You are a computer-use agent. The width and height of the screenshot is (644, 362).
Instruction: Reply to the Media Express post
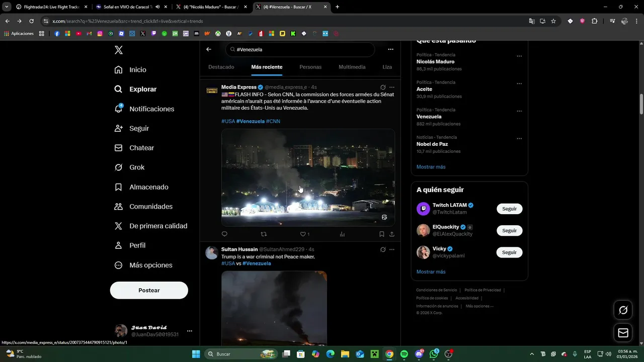pyautogui.click(x=224, y=234)
